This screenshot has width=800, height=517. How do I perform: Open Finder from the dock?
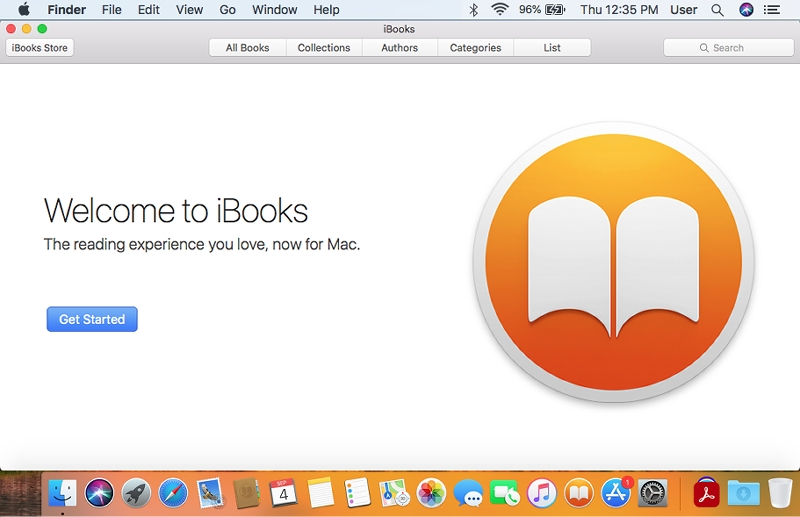pyautogui.click(x=62, y=494)
